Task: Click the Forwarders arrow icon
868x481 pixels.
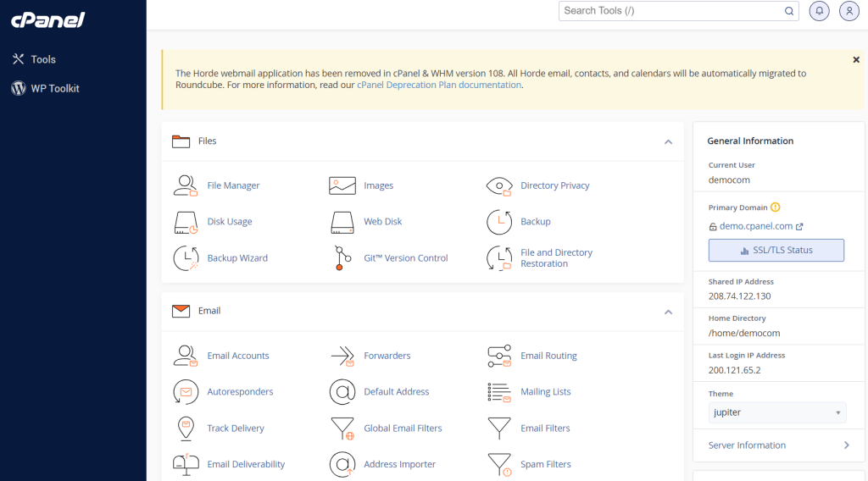Action: (342, 356)
